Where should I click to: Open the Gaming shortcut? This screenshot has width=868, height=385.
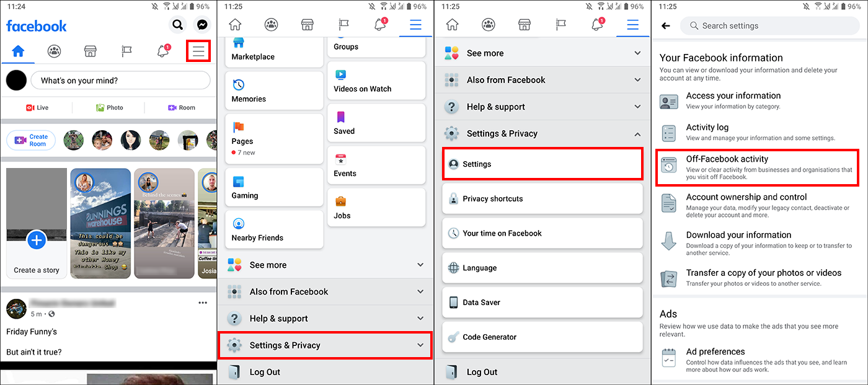[274, 187]
